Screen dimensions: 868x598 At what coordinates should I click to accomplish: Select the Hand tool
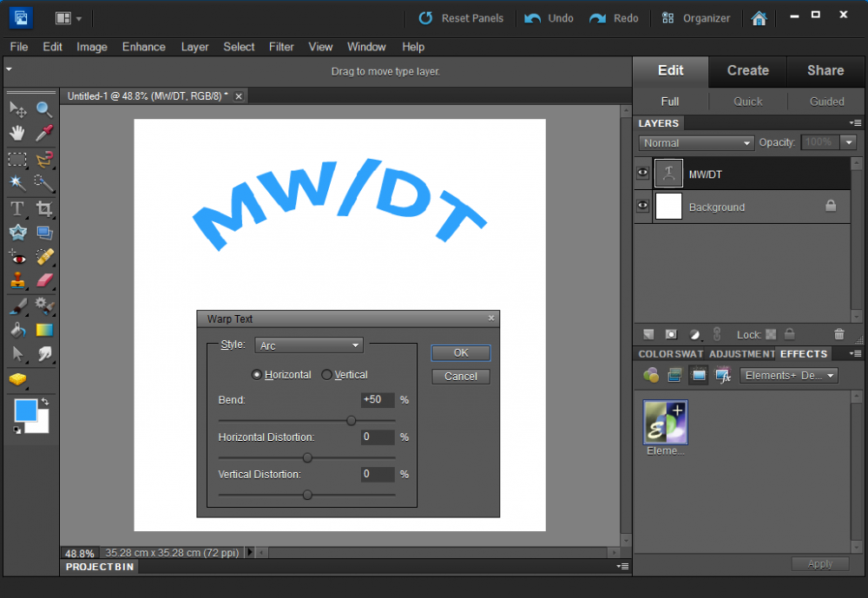(x=17, y=133)
